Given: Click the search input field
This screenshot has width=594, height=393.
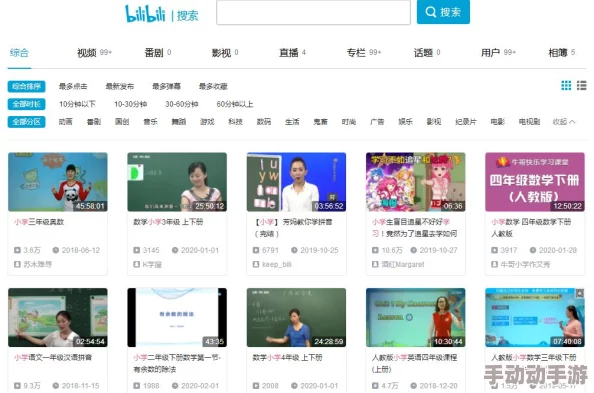Looking at the screenshot, I should point(313,12).
